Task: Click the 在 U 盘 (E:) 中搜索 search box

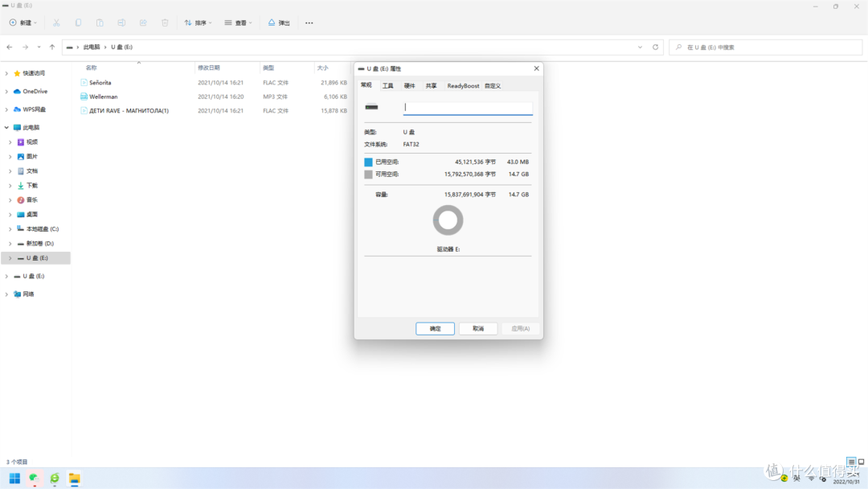Action: click(x=766, y=47)
